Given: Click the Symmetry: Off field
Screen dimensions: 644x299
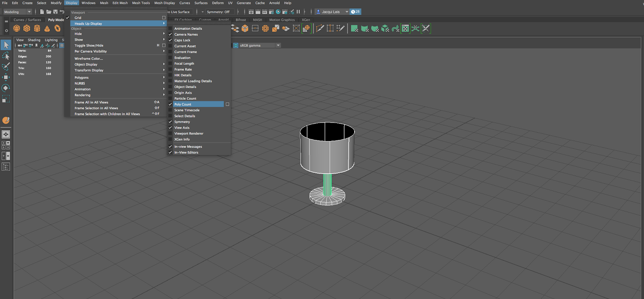Looking at the screenshot, I should coord(218,12).
